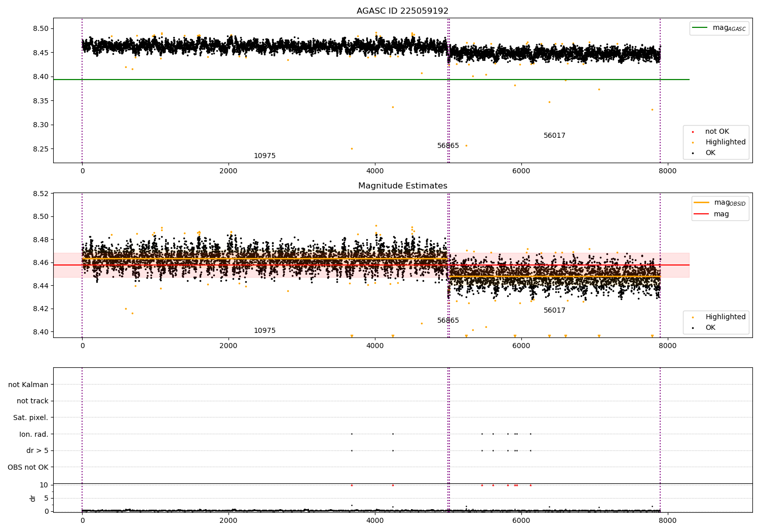
Task: Click the "8.46" y-axis tick label
Action: tap(41, 262)
